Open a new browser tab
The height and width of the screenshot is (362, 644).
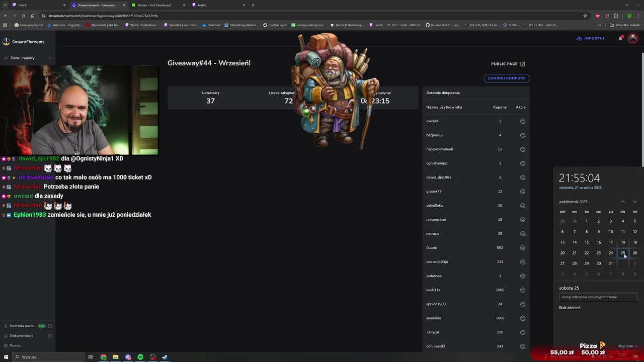click(253, 5)
